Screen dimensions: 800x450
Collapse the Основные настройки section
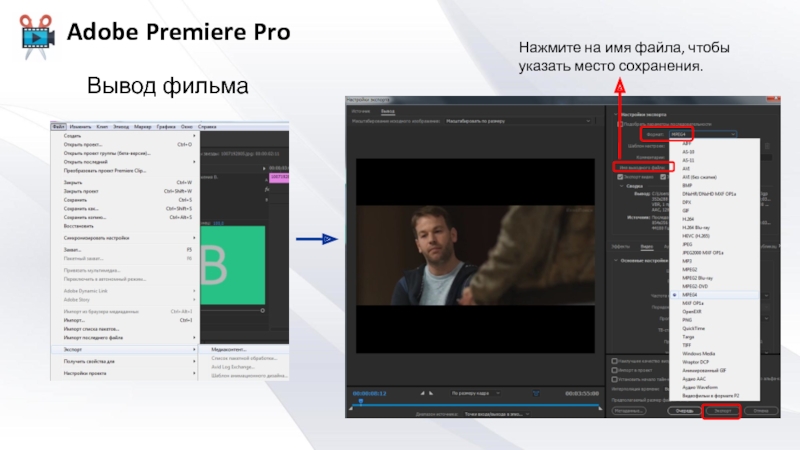(616, 260)
